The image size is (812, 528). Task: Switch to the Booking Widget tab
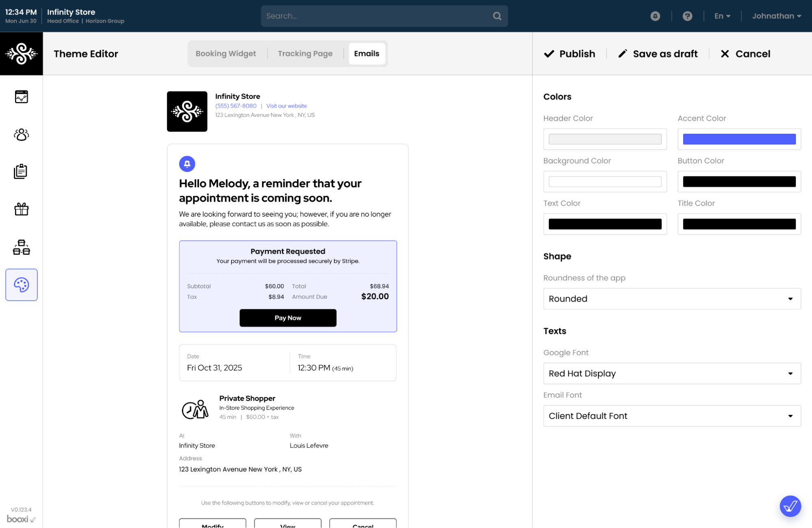point(225,54)
